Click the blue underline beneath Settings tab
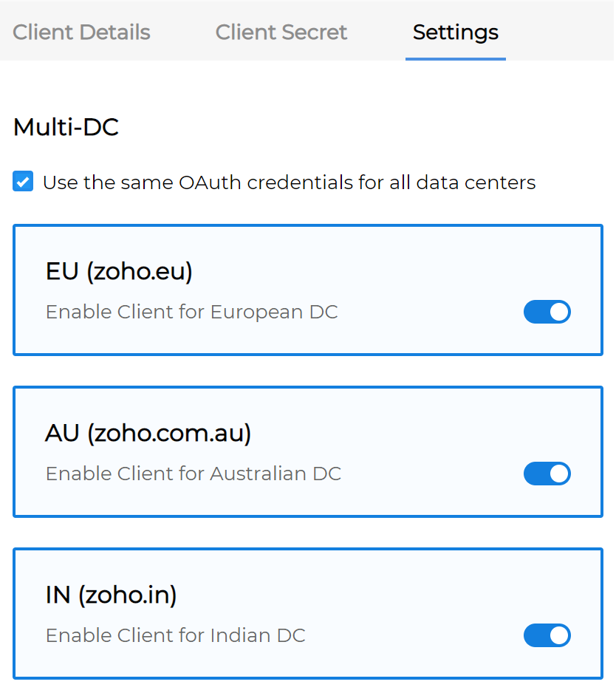The height and width of the screenshot is (690, 616). (455, 58)
